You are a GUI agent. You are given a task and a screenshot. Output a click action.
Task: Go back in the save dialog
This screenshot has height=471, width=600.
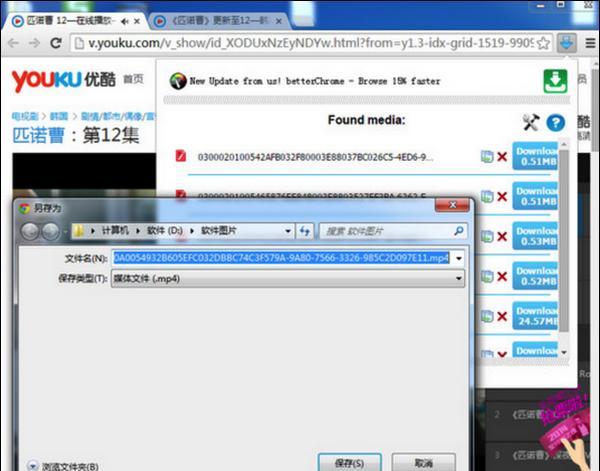(x=29, y=231)
